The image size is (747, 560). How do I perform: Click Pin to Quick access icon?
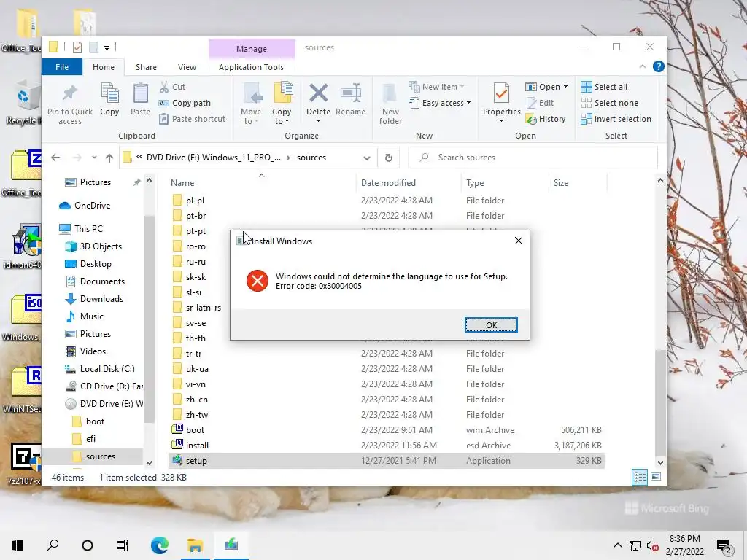tap(70, 93)
